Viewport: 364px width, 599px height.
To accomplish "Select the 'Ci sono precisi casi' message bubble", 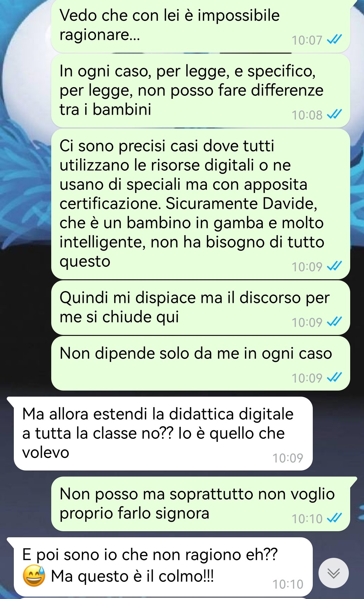I will 201,204.
